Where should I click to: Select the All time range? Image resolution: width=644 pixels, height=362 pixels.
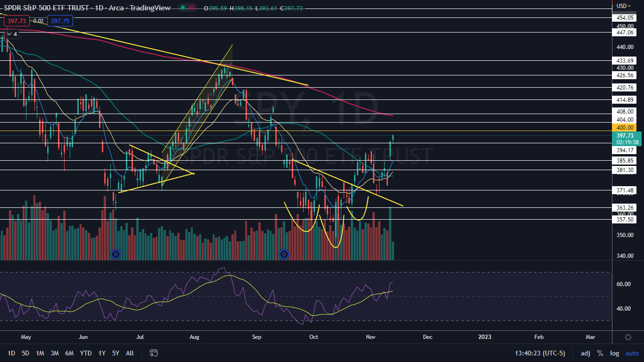(130, 353)
